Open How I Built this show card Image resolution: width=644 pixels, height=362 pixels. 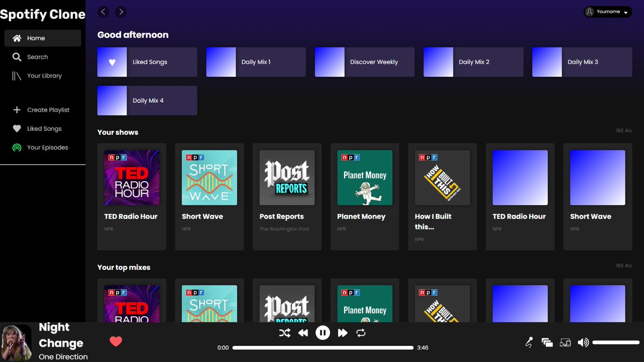tap(443, 197)
